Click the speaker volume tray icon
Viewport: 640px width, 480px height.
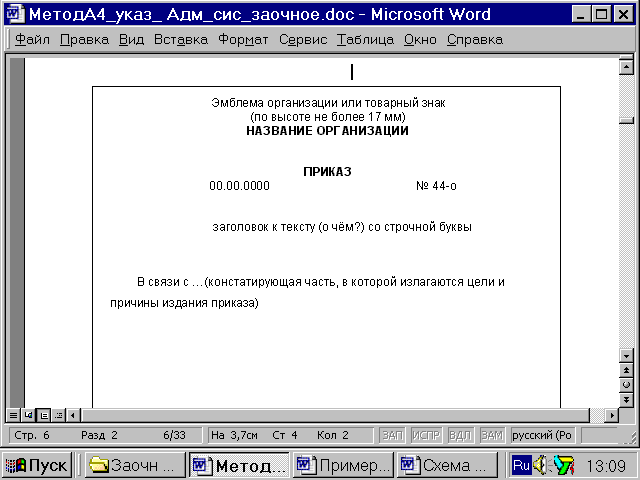click(x=541, y=465)
